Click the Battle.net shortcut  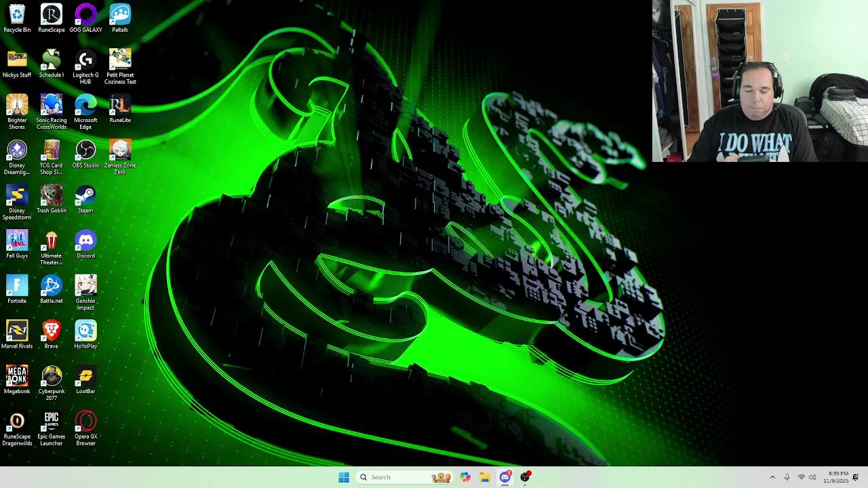pos(52,289)
